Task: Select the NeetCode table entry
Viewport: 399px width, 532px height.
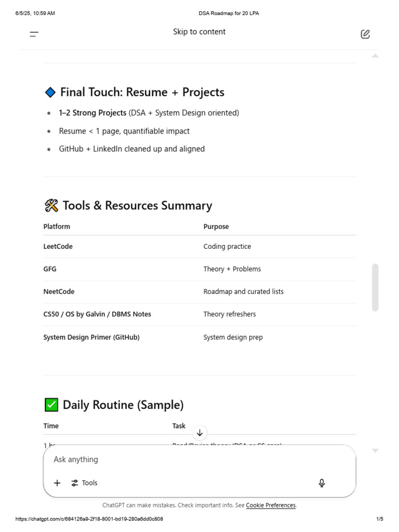Action: pyautogui.click(x=59, y=292)
